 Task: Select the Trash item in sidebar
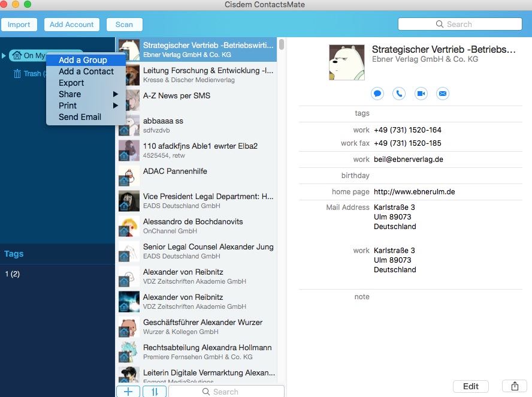(29, 73)
